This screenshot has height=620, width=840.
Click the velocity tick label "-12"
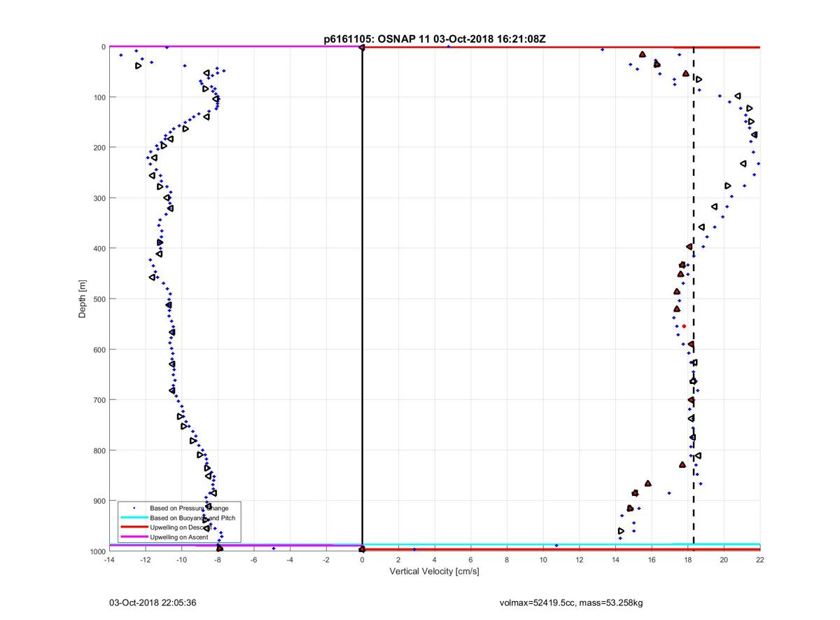click(x=145, y=560)
